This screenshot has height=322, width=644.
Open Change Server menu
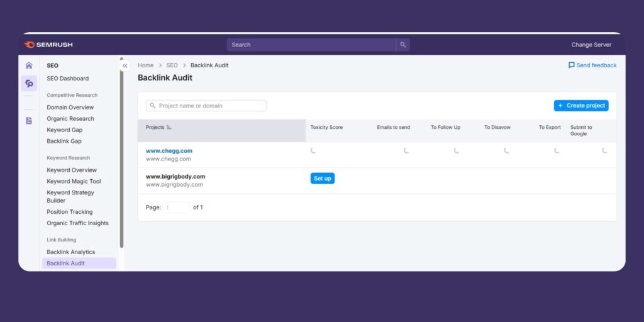click(x=591, y=45)
